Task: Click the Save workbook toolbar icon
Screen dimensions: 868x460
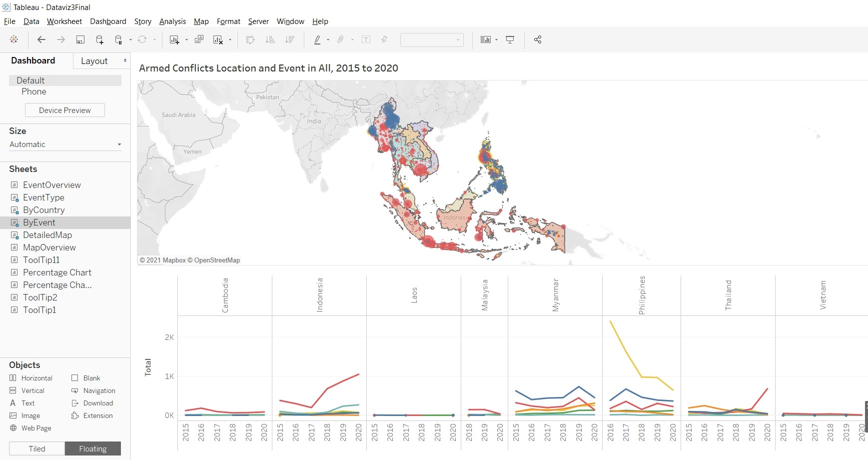Action: point(80,39)
